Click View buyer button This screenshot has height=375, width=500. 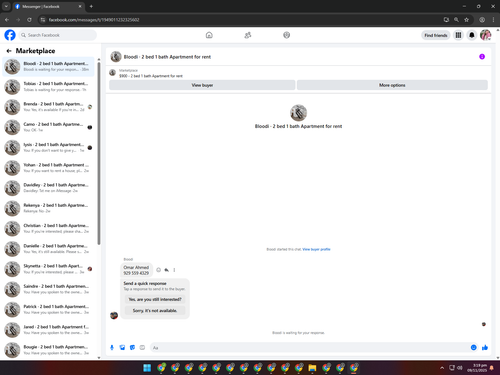click(202, 85)
